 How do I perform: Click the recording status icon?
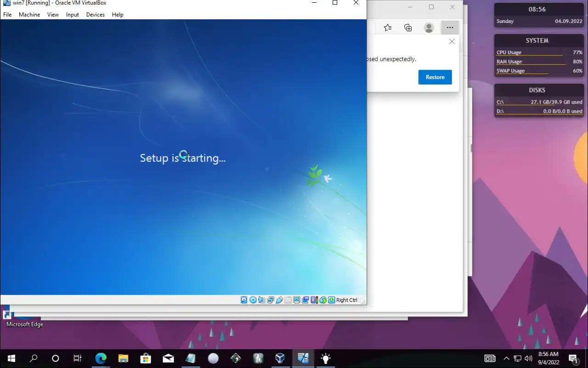(x=305, y=300)
